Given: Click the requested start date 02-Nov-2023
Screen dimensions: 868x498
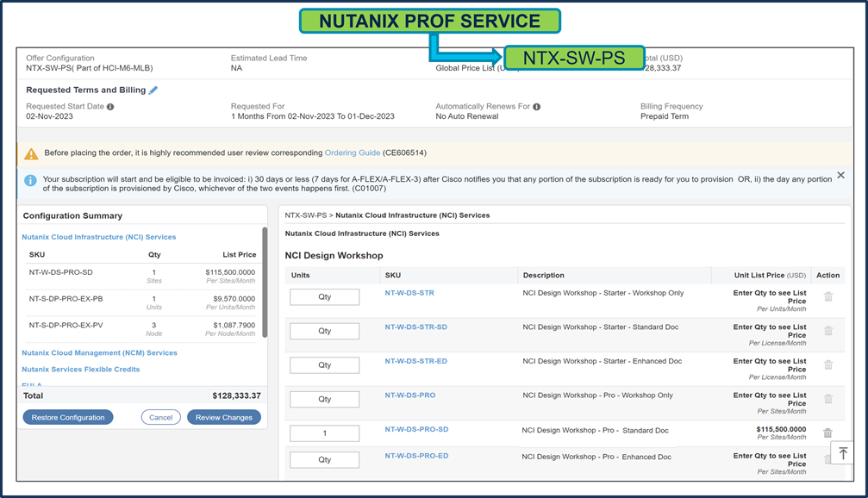Looking at the screenshot, I should [49, 116].
